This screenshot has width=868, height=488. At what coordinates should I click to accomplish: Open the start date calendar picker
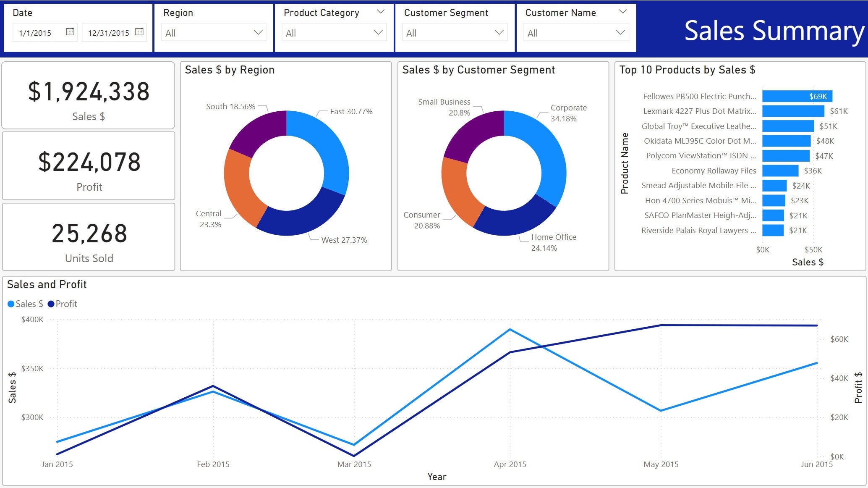coord(70,32)
